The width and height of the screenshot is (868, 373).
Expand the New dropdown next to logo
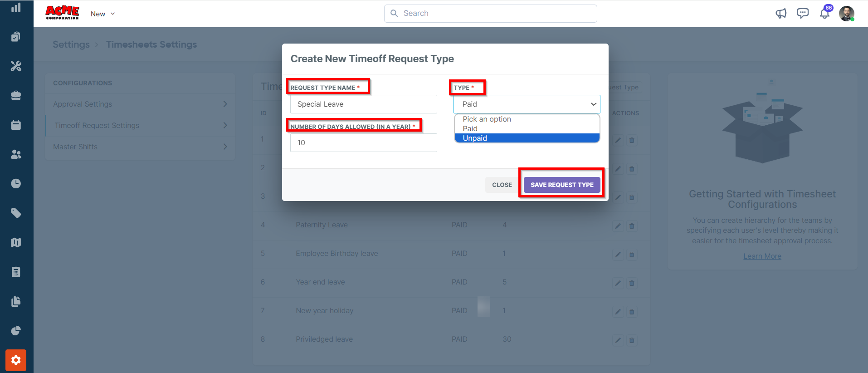pos(103,14)
